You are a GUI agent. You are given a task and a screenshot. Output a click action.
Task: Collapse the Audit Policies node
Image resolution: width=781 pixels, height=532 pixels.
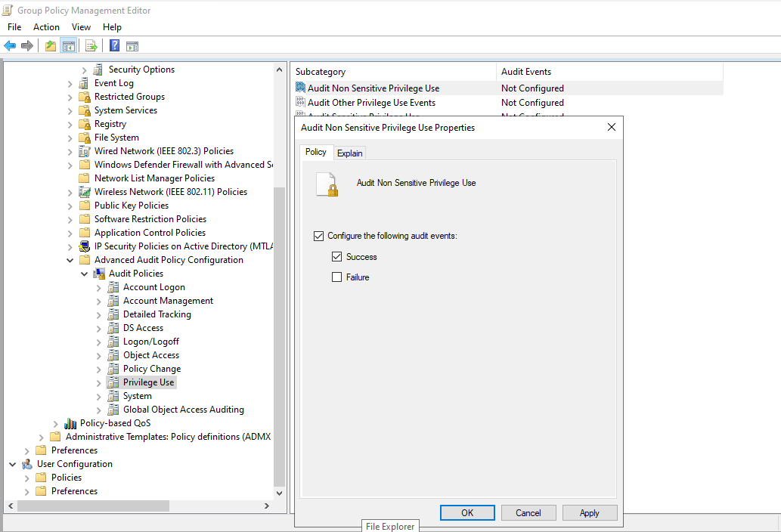84,274
